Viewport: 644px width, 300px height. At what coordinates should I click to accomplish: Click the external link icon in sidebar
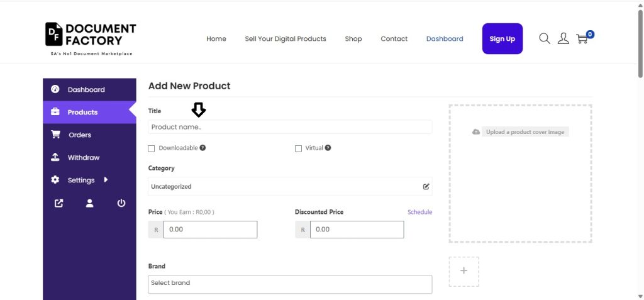pos(58,203)
